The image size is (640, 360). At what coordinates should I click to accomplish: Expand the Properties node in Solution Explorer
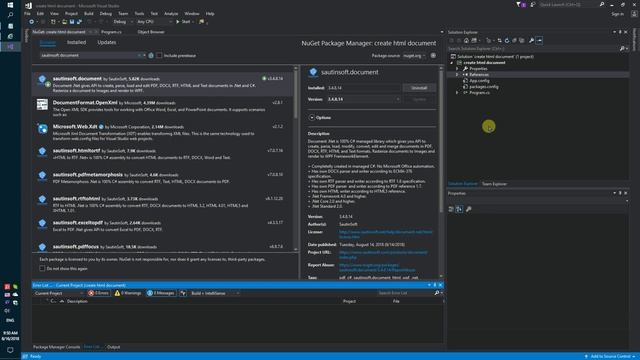click(x=457, y=69)
